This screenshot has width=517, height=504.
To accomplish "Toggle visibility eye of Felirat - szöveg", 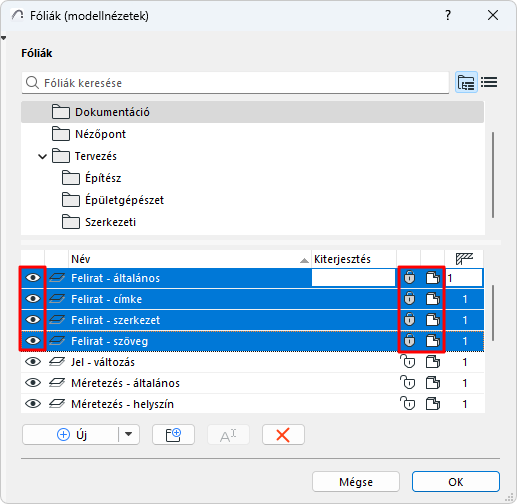I will coord(33,341).
